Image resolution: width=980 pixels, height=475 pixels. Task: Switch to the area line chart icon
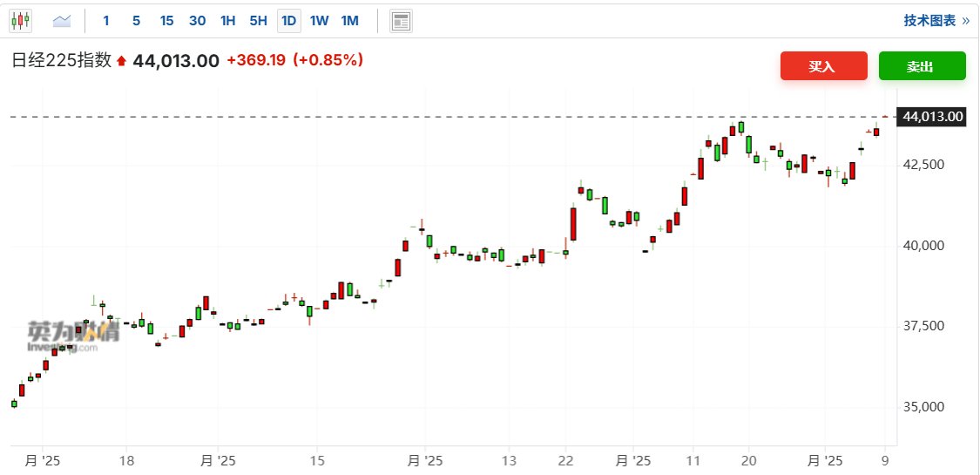pos(62,21)
